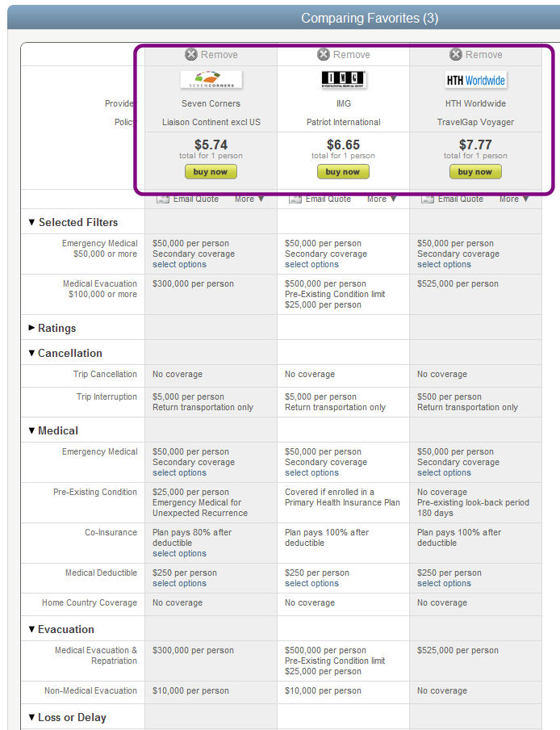Collapse the Evacuation section

[61, 629]
